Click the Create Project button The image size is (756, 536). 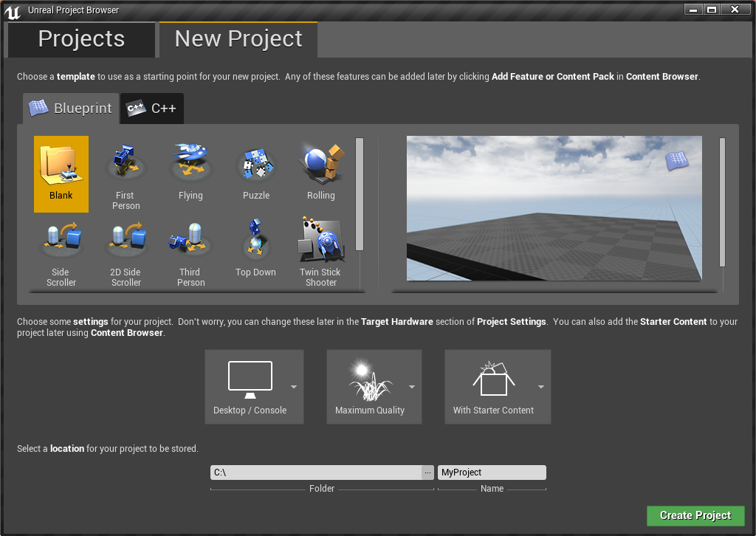point(695,515)
